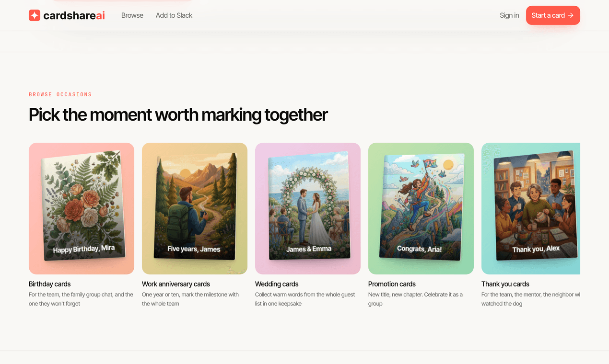609x364 pixels.
Task: Select the Wedding cards title
Action: click(x=277, y=284)
